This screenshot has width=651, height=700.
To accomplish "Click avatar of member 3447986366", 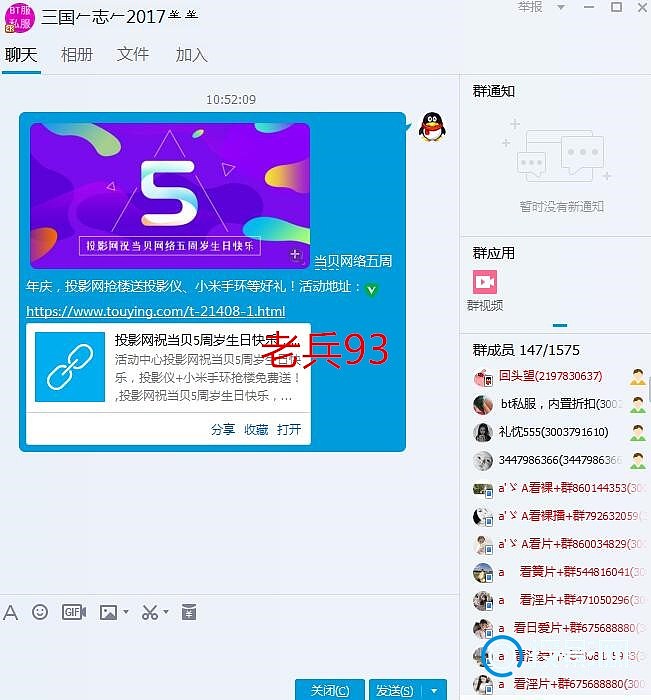I will 483,461.
